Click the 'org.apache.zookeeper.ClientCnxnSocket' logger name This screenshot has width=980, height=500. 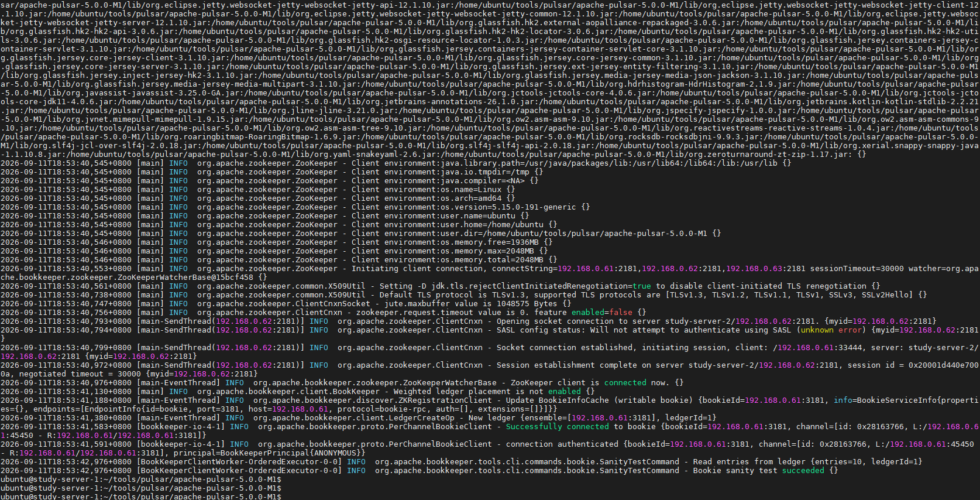[x=284, y=304]
